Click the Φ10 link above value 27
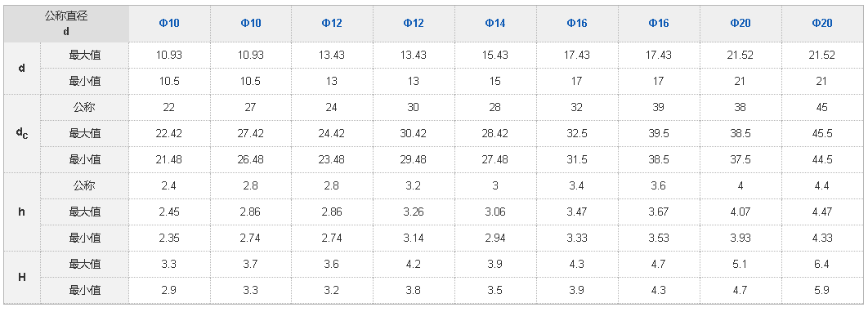This screenshot has width=868, height=312. [x=250, y=23]
